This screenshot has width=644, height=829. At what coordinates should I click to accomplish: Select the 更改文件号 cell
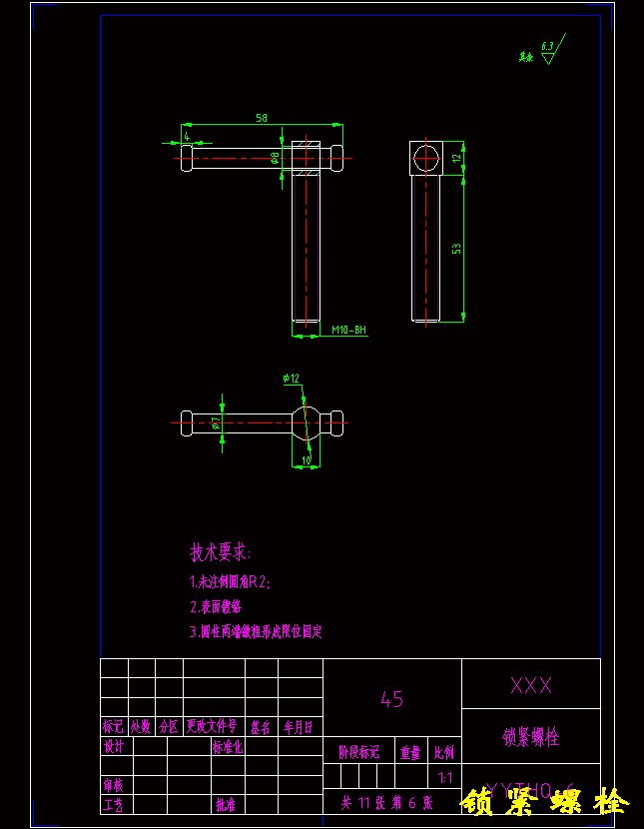coord(212,727)
